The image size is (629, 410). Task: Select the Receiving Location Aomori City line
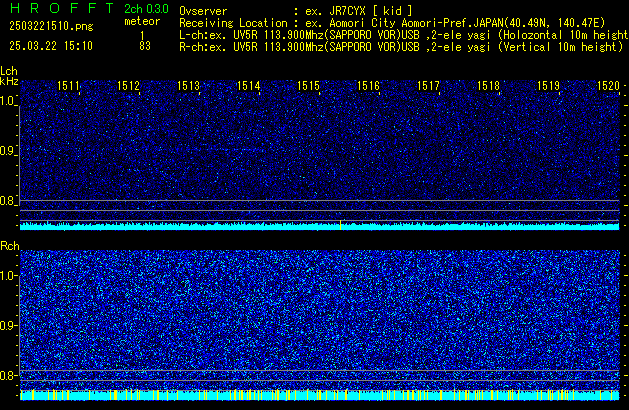point(392,23)
